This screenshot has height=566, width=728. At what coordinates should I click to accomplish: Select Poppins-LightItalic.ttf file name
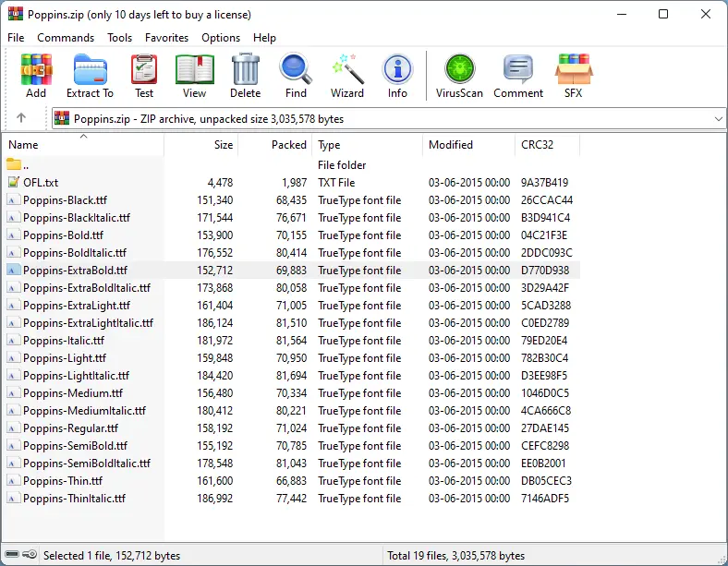point(76,376)
